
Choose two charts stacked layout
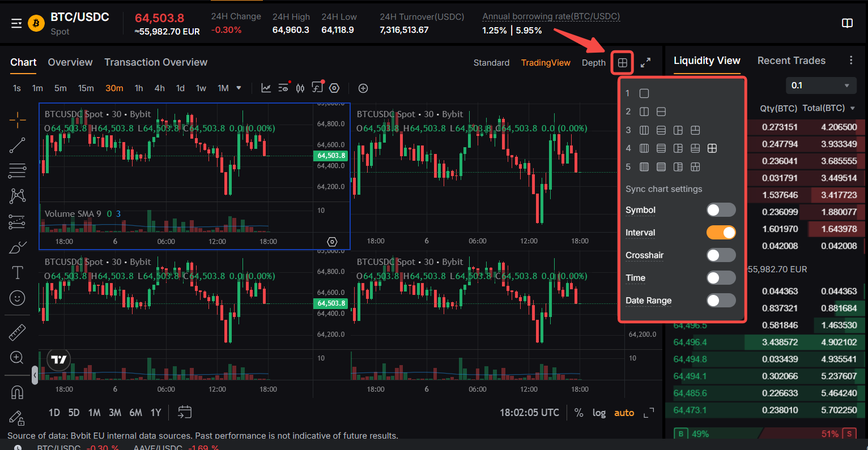[x=661, y=112]
